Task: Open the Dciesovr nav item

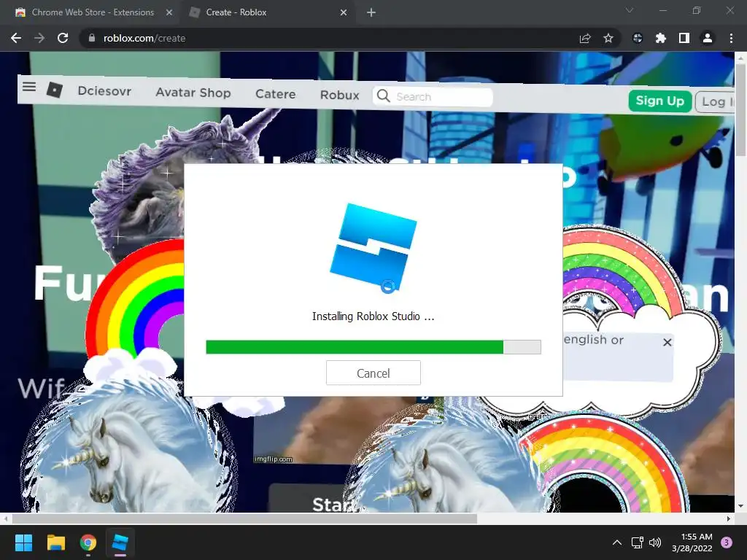Action: coord(104,91)
